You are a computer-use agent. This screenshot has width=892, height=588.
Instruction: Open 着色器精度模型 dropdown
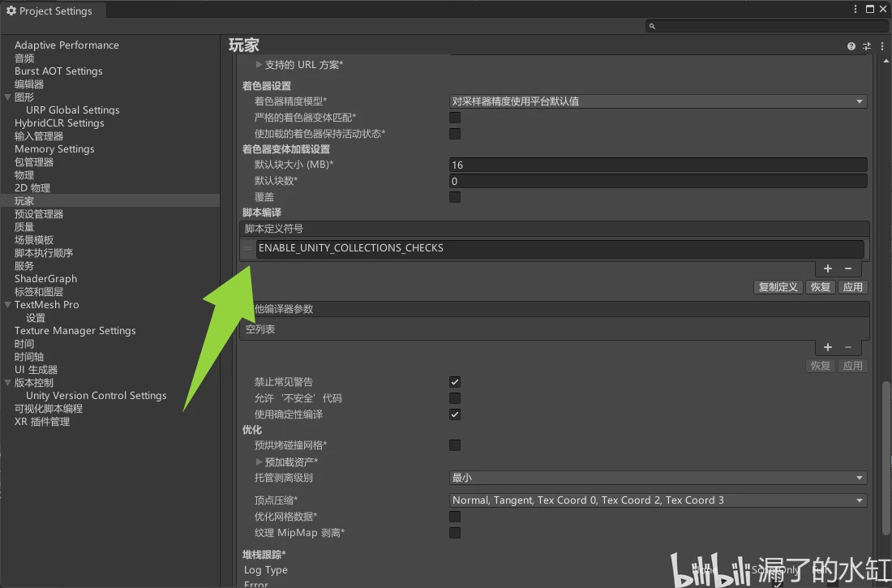pos(658,101)
